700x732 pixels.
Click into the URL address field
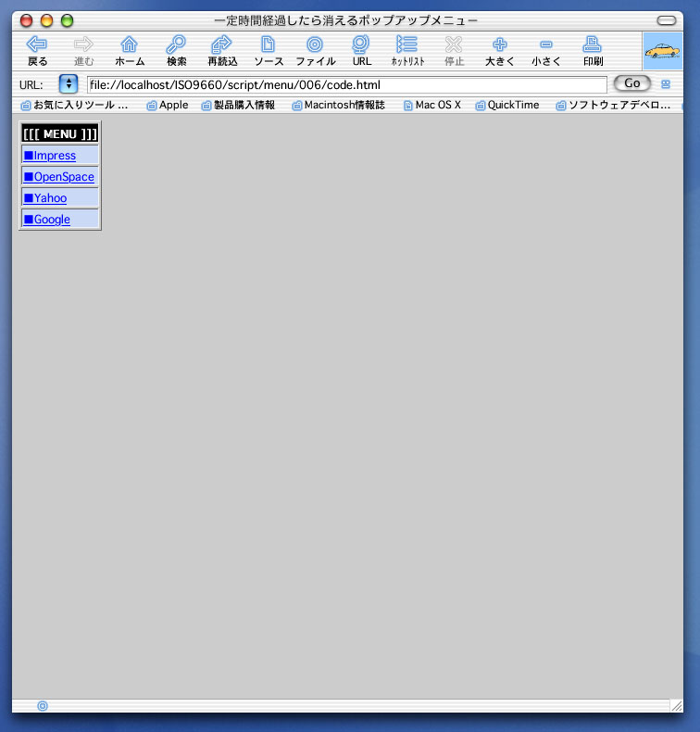[x=347, y=85]
